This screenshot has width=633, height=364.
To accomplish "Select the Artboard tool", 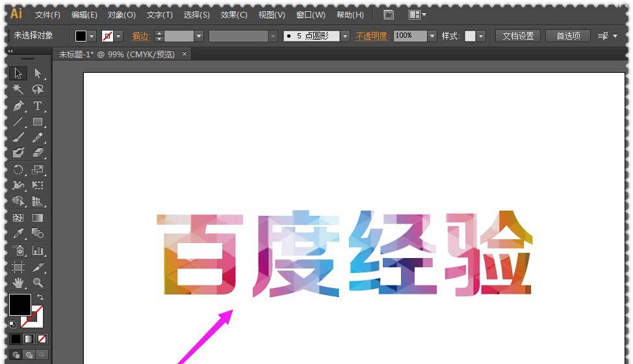I will 18,266.
